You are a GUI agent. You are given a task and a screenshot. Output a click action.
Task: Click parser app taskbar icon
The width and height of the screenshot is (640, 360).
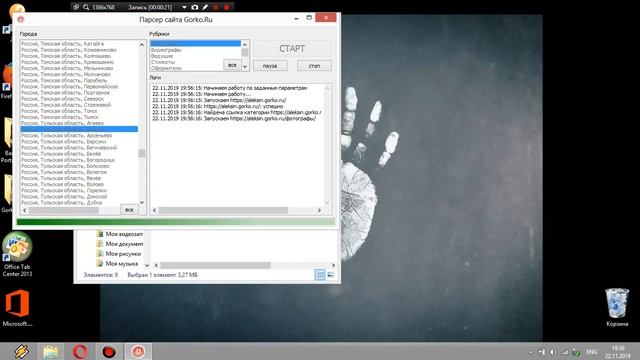point(138,351)
